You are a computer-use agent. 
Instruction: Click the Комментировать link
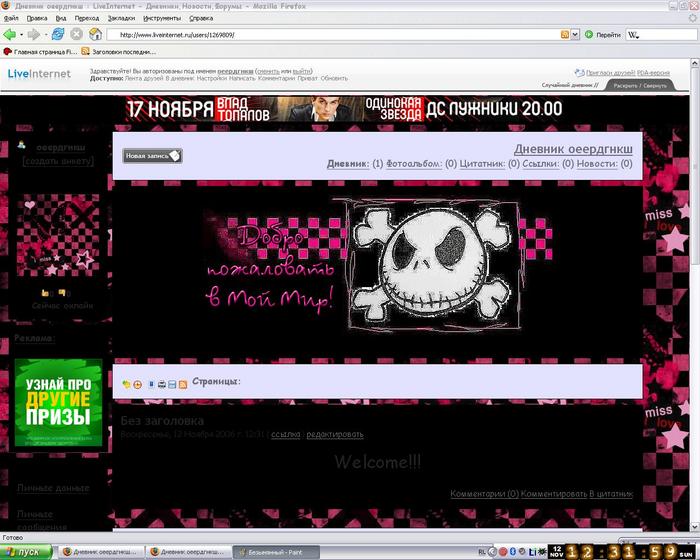pos(554,493)
